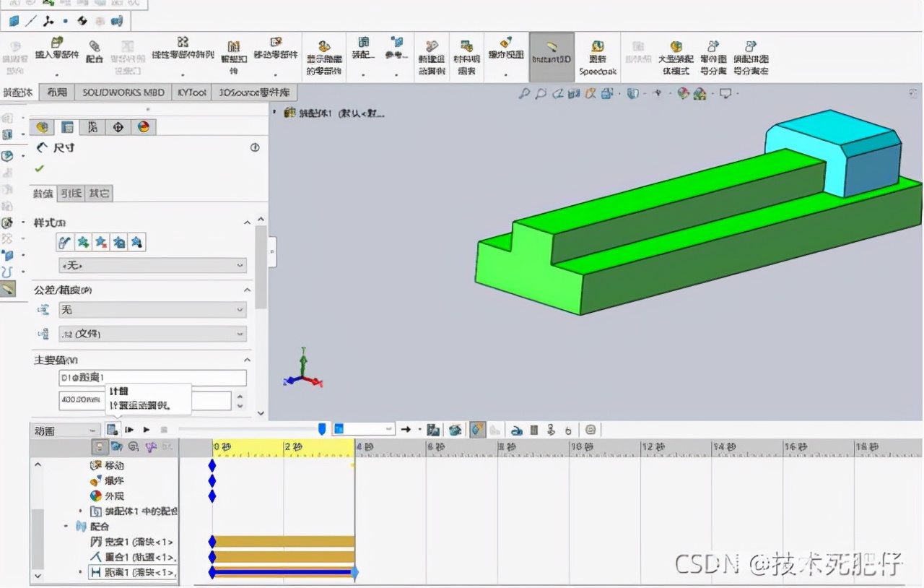Click the Save Animation icon in motion toolbar
This screenshot has width=924, height=588.
click(433, 430)
